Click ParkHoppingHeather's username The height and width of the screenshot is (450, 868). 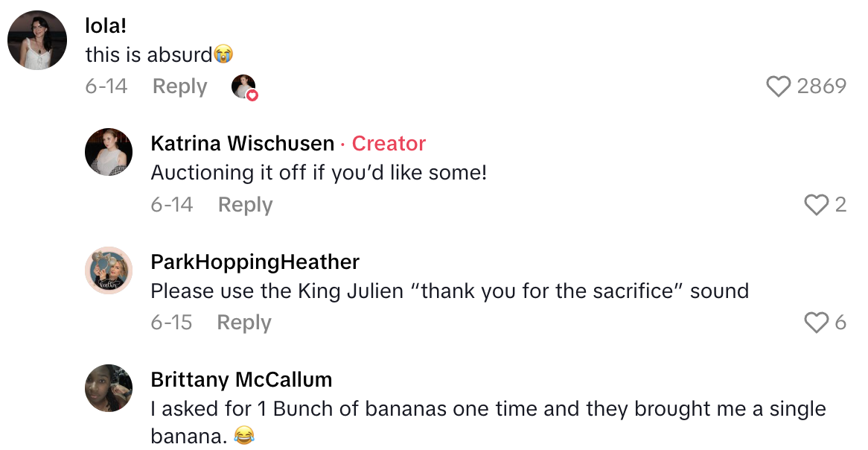[255, 262]
